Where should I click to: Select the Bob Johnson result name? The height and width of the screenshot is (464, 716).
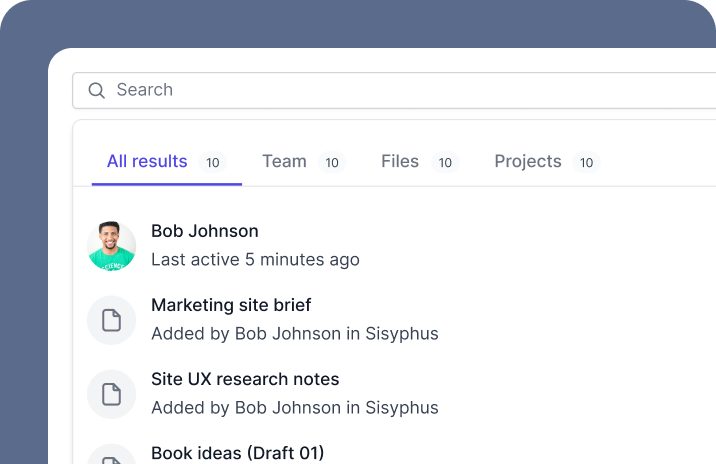click(x=205, y=231)
